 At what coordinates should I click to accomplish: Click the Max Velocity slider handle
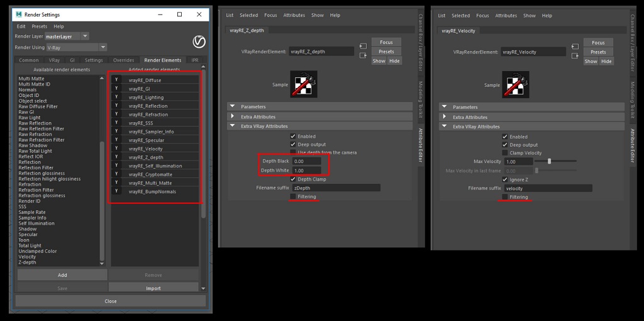pyautogui.click(x=549, y=161)
